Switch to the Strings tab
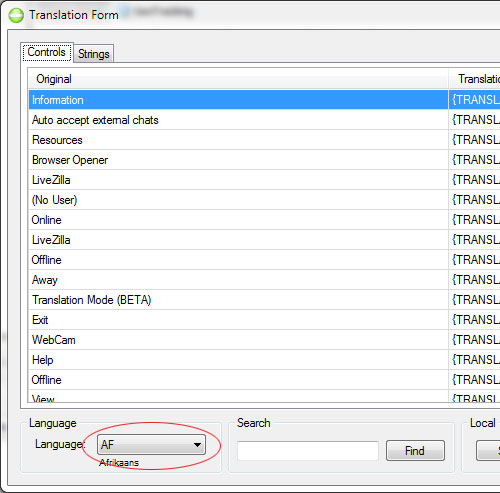 point(94,54)
